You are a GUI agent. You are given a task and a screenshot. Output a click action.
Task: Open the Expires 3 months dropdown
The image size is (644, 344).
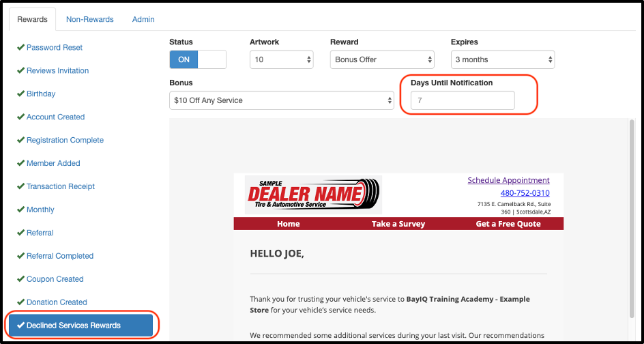tap(502, 59)
